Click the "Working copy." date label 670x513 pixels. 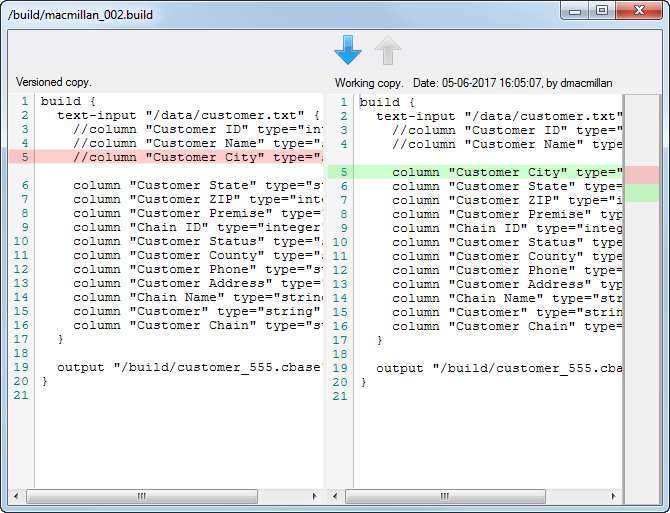point(473,83)
